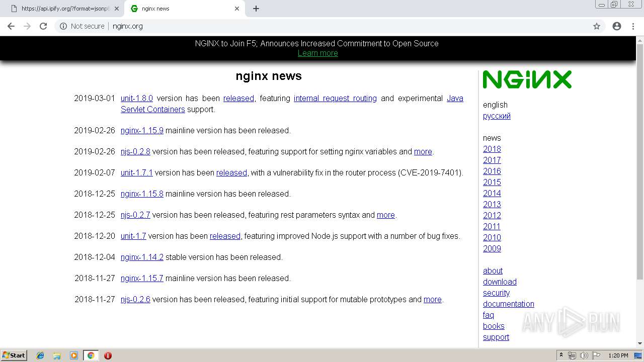This screenshot has height=362, width=644.
Task: Click 'more' in the njs-0.2.8 entry
Action: tap(423, 152)
